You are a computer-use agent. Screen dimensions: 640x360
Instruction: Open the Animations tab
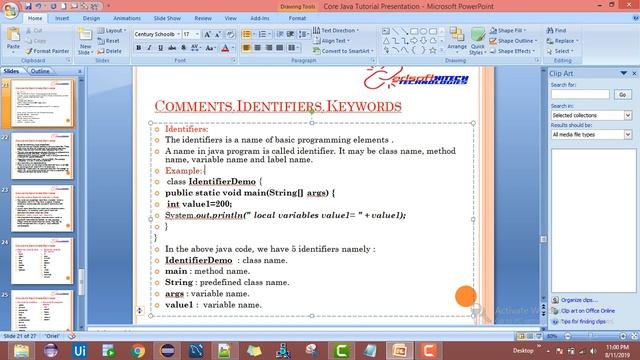coord(127,18)
